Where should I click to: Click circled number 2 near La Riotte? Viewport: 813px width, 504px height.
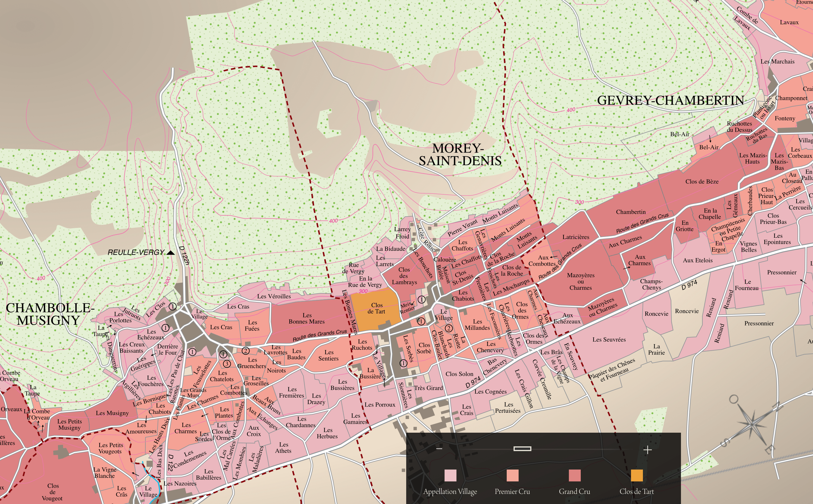click(x=449, y=328)
